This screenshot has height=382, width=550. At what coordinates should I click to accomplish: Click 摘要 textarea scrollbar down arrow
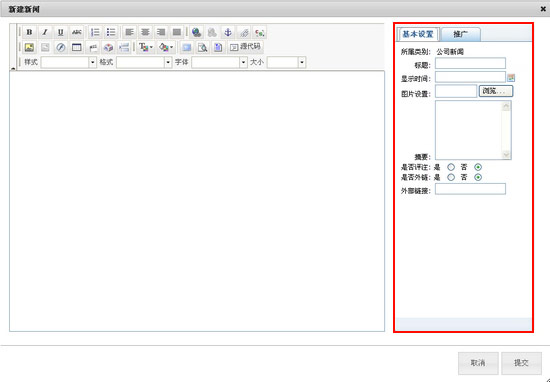tap(506, 155)
